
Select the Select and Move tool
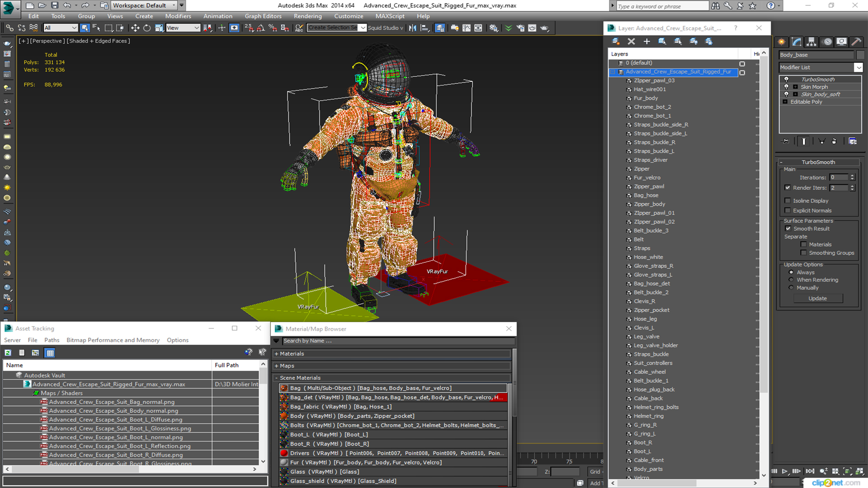coord(135,28)
